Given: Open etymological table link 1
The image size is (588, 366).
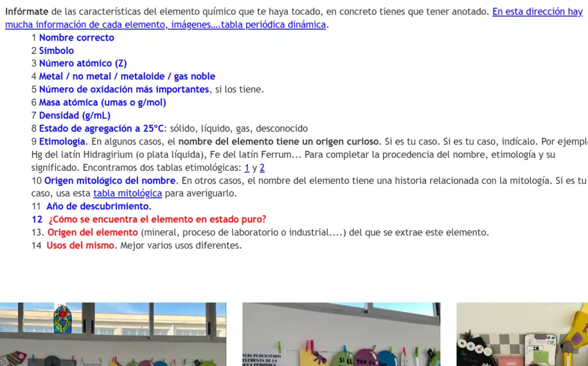Looking at the screenshot, I should click(x=247, y=168).
